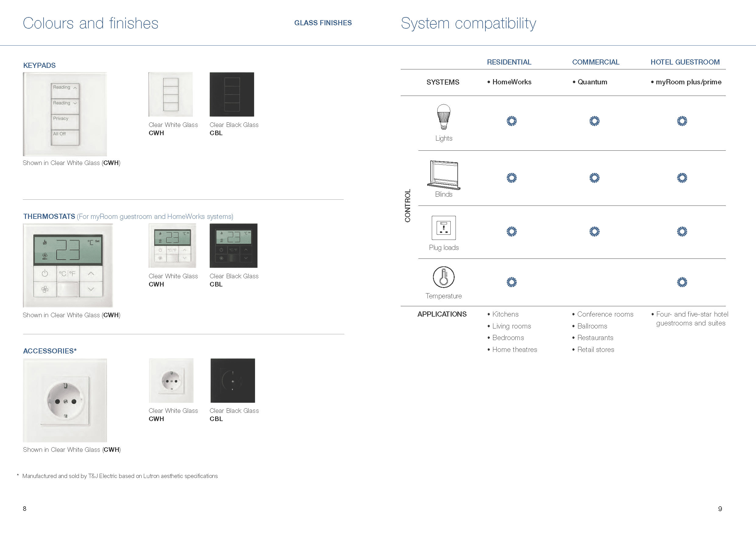The image size is (756, 534).
Task: Click the Temperature thermometer icon
Action: click(x=444, y=277)
